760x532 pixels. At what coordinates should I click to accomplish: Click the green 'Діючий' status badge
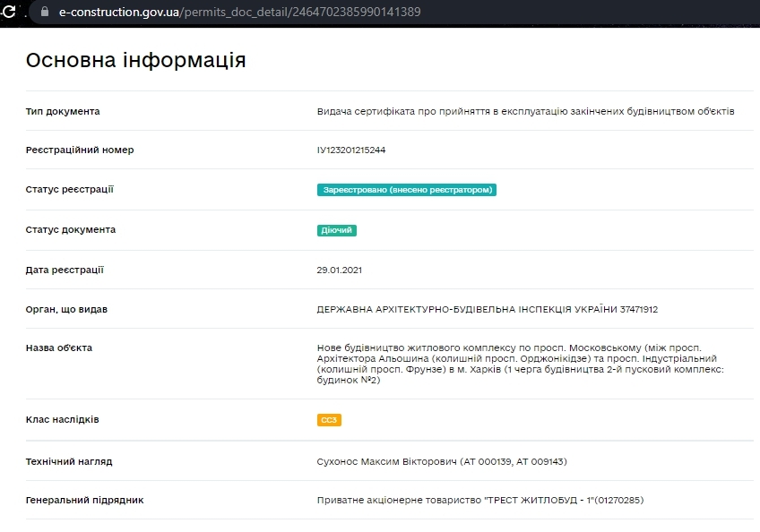click(337, 230)
